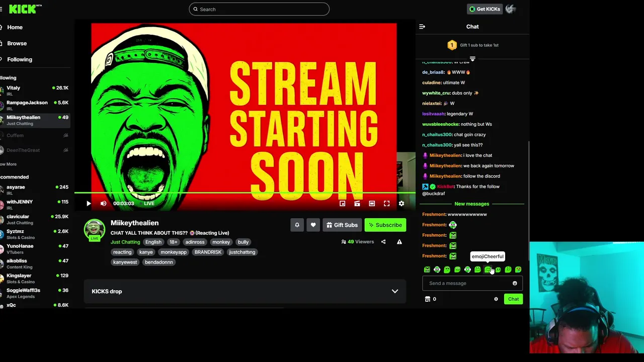Insert the angry emote first in quick row
This screenshot has height=362, width=644.
point(427,270)
